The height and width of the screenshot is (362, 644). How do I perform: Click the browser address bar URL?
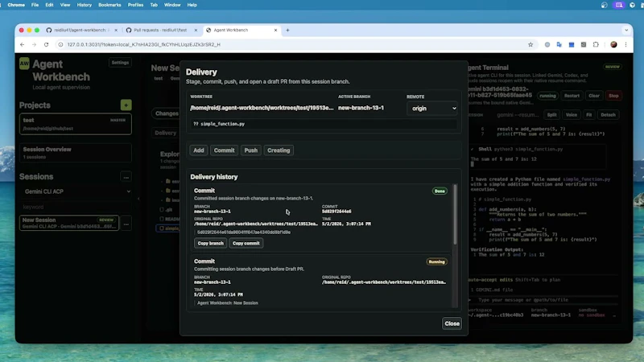(x=144, y=44)
